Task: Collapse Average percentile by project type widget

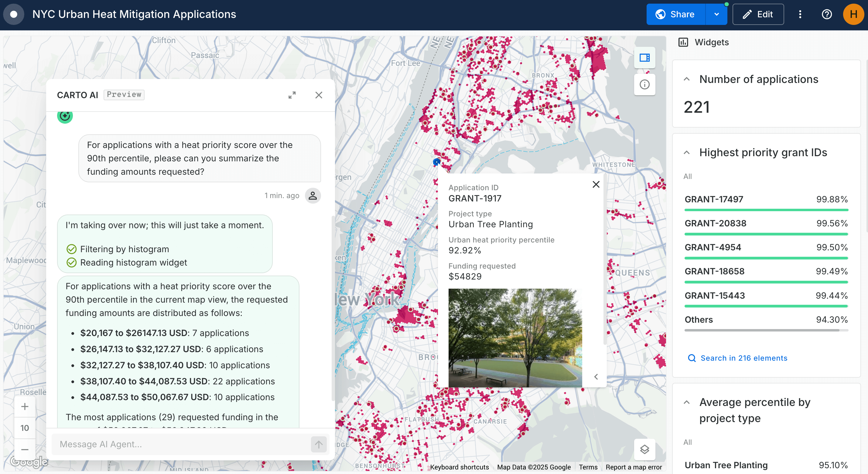Action: coord(686,402)
